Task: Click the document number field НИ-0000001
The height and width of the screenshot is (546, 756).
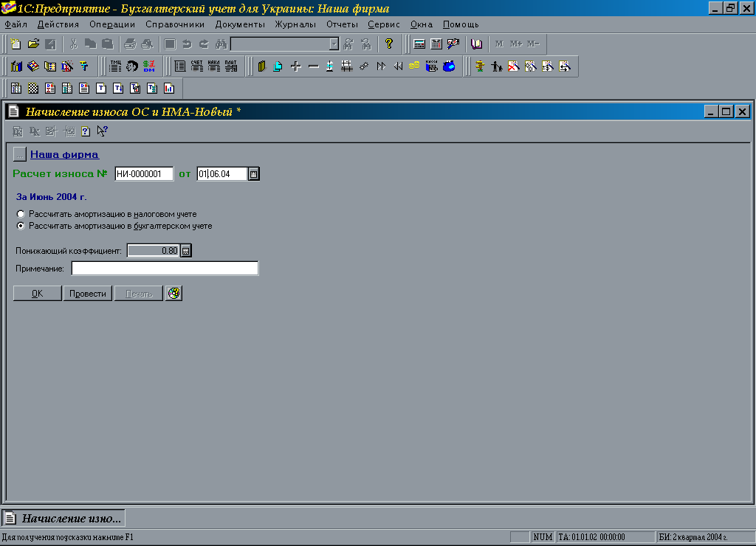Action: click(144, 174)
